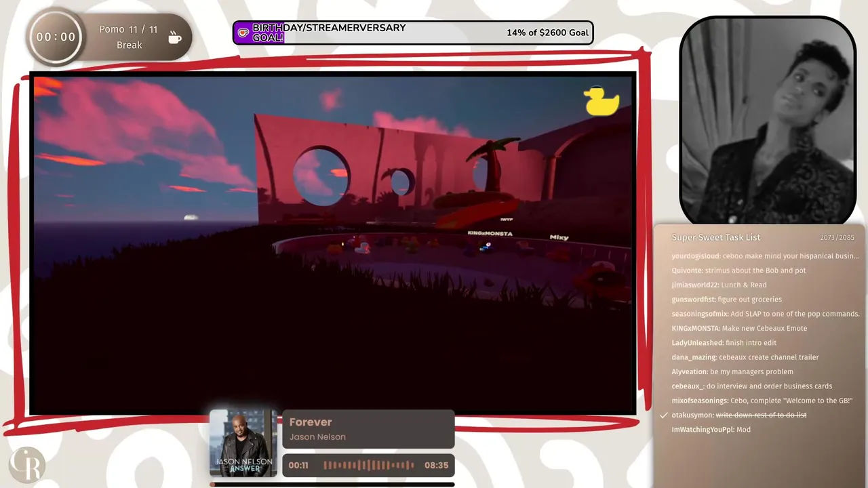Click the 00:00 pomodoro timer circle
This screenshot has height=488, width=868.
56,37
